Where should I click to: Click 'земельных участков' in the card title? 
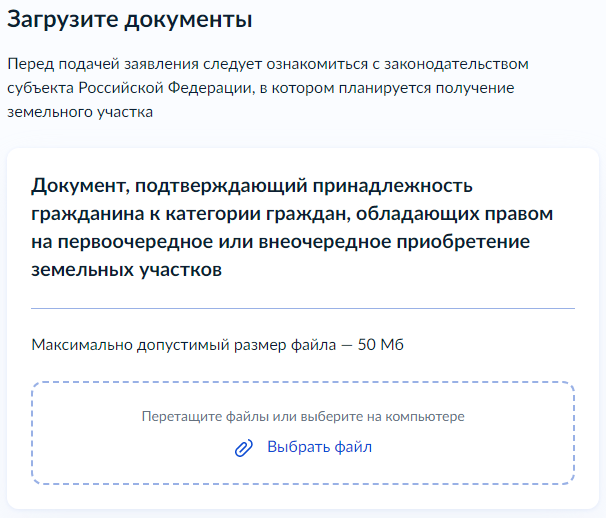pyautogui.click(x=126, y=270)
